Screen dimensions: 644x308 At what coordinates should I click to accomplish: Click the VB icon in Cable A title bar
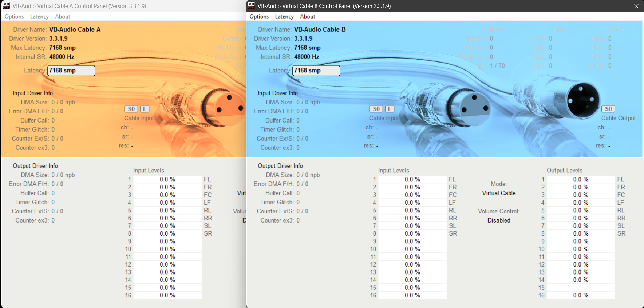tap(7, 6)
